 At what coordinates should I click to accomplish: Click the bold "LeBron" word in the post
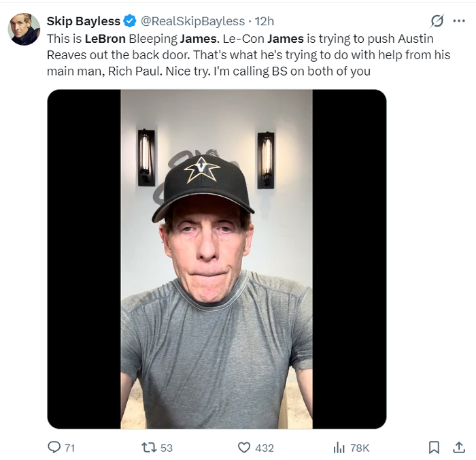[x=104, y=39]
